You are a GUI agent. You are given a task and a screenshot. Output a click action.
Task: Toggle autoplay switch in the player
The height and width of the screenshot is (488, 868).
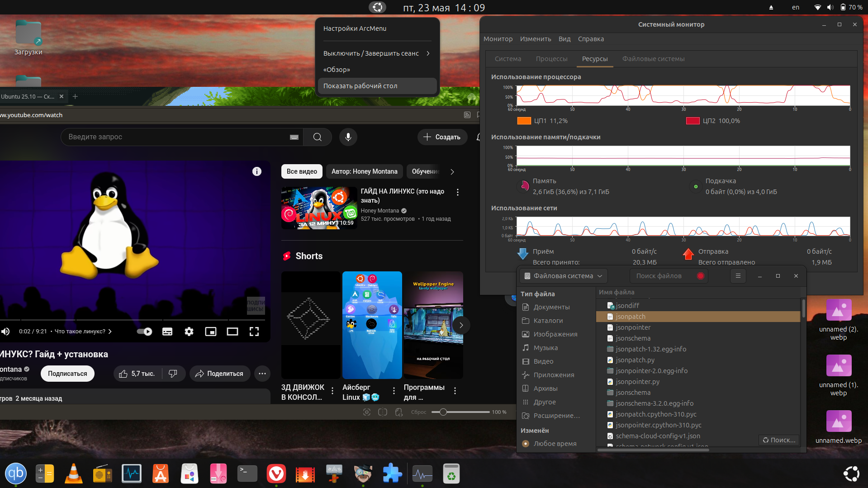coord(145,332)
